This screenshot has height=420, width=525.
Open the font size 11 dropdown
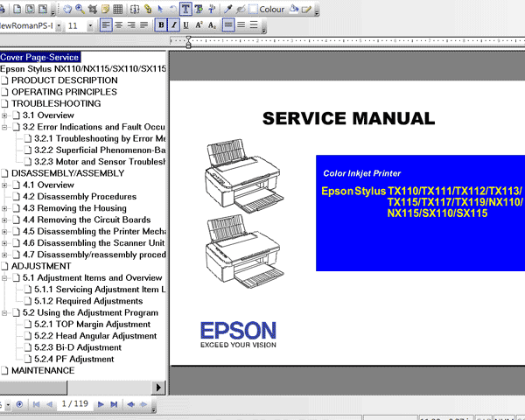click(90, 25)
